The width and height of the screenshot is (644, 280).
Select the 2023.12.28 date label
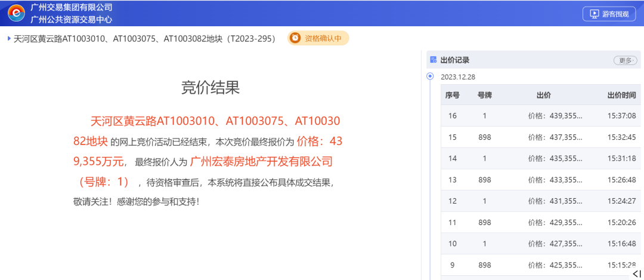458,77
